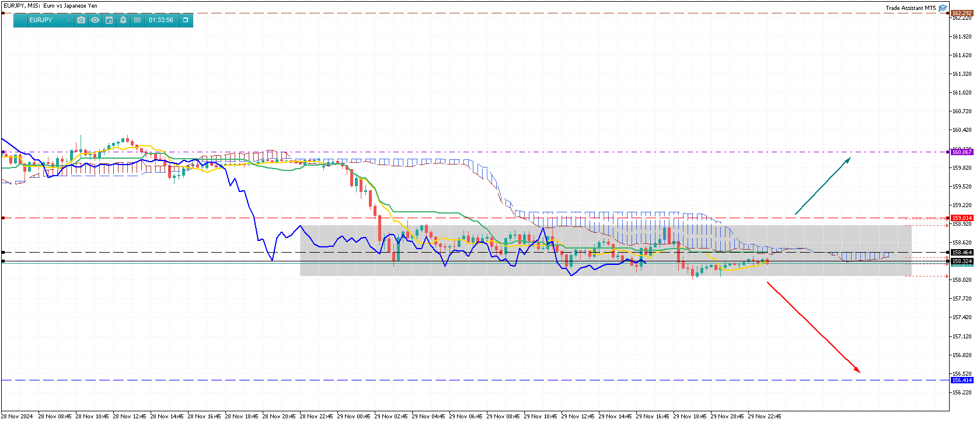The image size is (980, 423).
Task: Click the blank drag handle left of EURJPY
Action: (20, 20)
